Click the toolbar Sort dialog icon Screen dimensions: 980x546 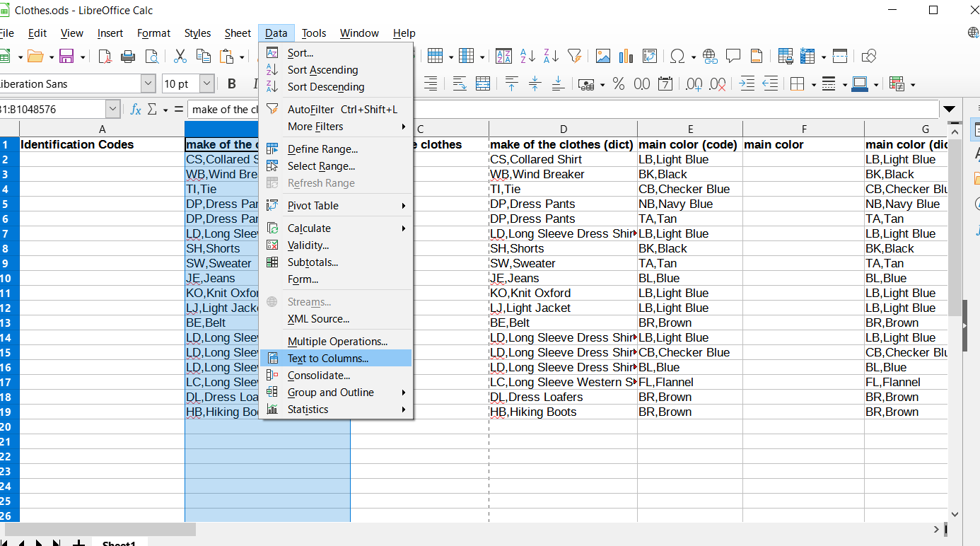point(503,57)
